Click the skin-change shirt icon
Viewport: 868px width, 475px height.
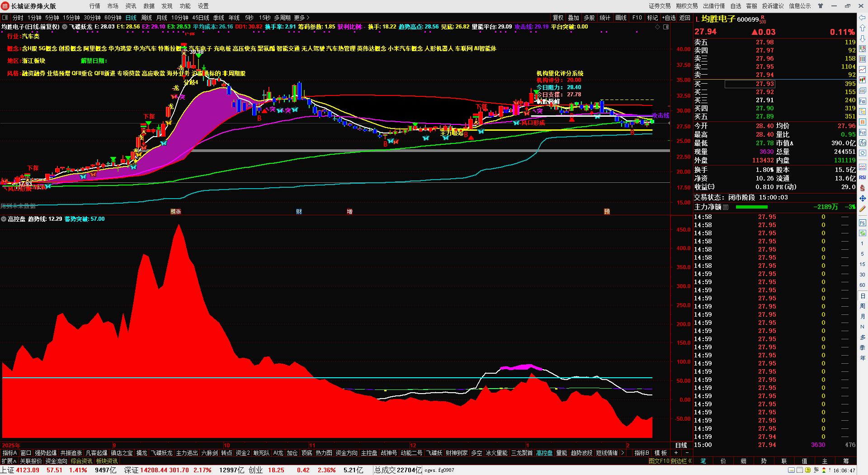[x=821, y=6]
